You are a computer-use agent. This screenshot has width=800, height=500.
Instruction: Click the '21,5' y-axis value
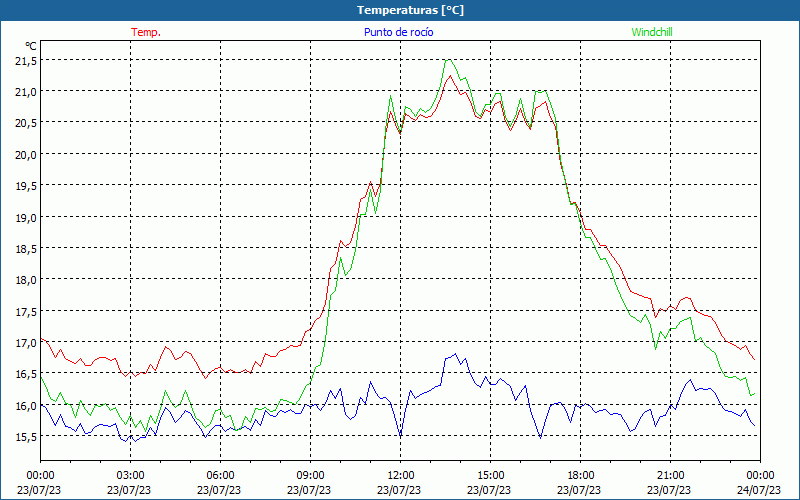click(x=27, y=61)
